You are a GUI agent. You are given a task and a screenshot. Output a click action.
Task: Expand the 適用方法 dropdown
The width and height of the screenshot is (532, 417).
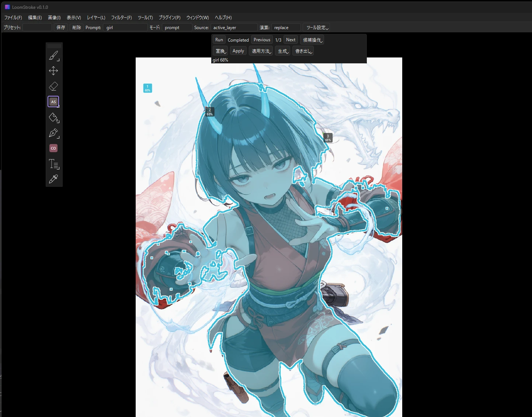point(261,51)
